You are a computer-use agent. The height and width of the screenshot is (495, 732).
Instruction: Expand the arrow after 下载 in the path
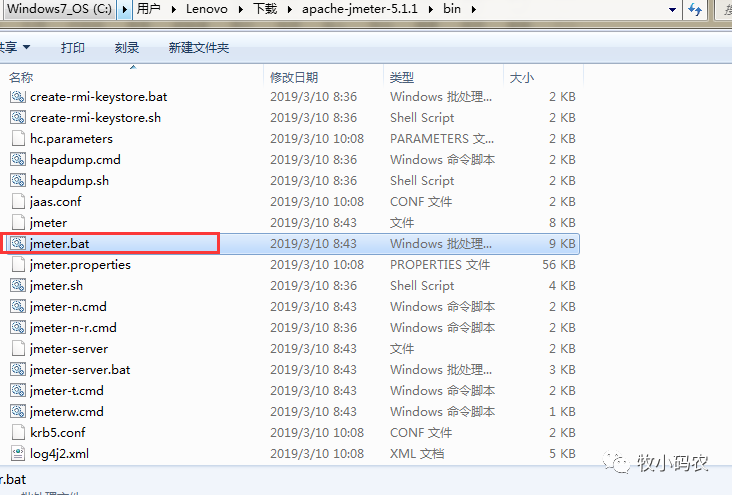289,9
